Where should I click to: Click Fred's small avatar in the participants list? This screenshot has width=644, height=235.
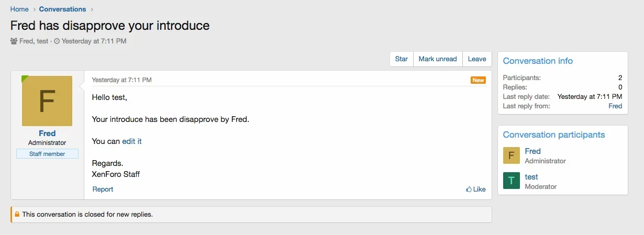coord(511,155)
